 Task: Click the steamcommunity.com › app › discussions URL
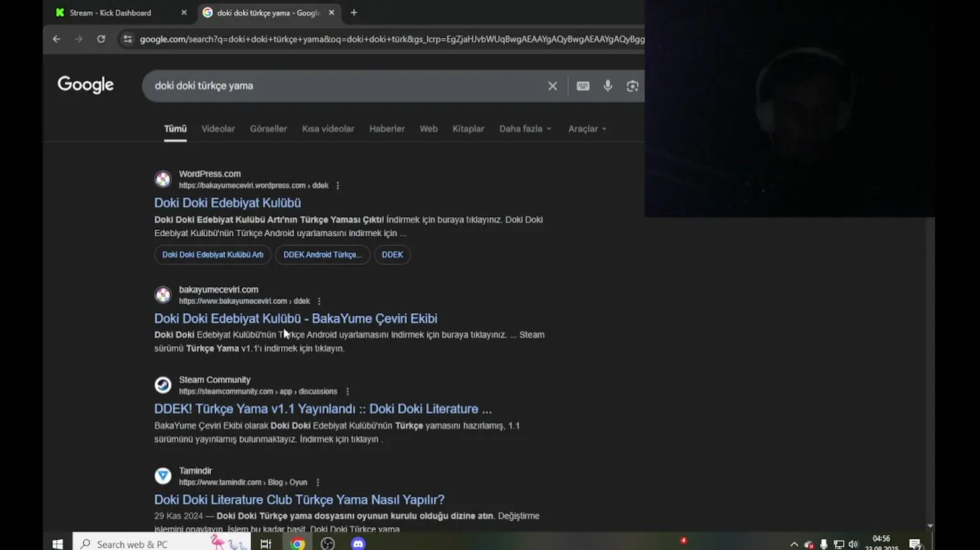(x=257, y=391)
